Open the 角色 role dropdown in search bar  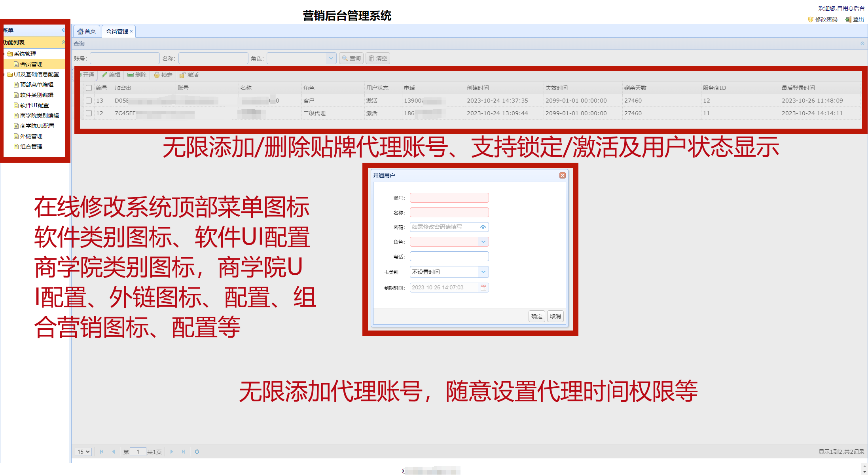tap(331, 58)
